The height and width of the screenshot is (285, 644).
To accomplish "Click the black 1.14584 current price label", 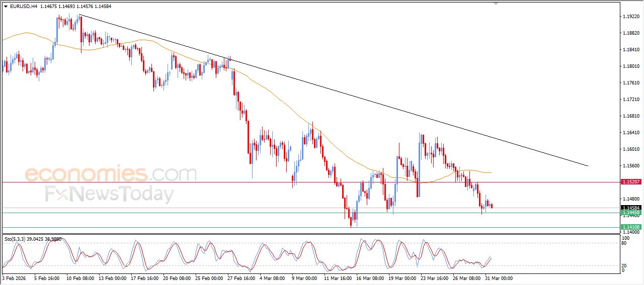I will pos(630,208).
